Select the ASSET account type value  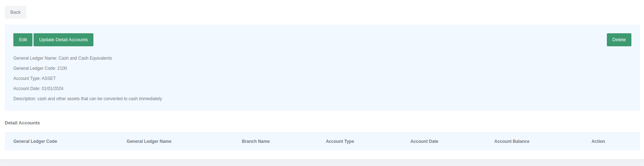(x=49, y=78)
